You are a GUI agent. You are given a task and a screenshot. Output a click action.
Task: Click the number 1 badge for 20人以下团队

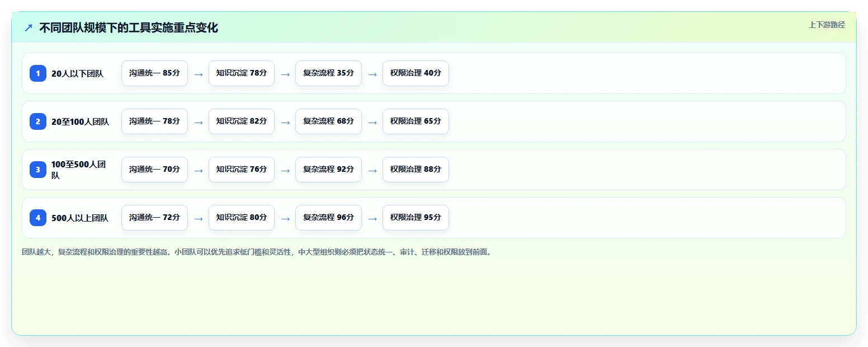pyautogui.click(x=38, y=73)
